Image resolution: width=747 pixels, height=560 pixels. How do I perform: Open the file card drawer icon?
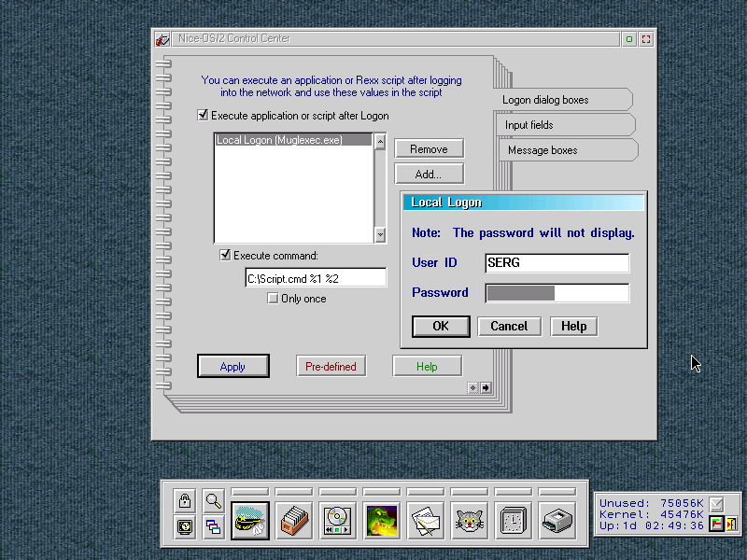tap(294, 521)
